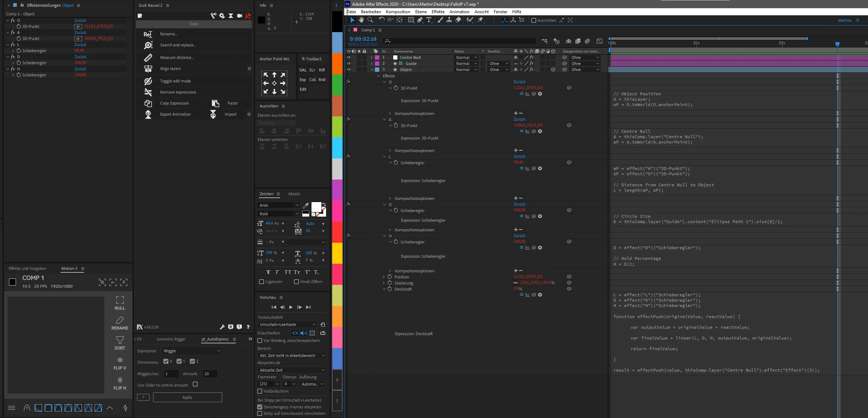
Task: Toggle the Ligaturen checkbox
Action: point(262,282)
